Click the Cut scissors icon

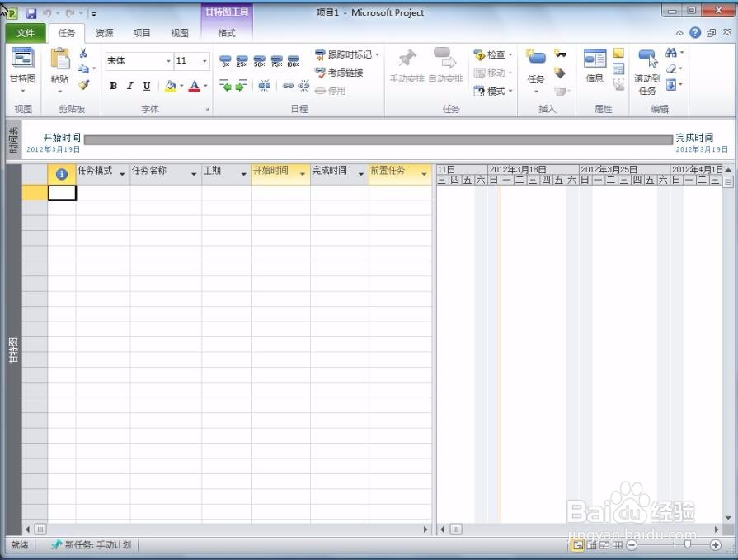pyautogui.click(x=83, y=53)
